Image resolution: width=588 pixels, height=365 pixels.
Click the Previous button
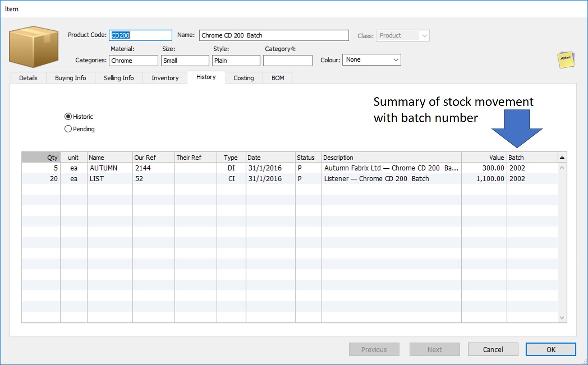point(374,349)
